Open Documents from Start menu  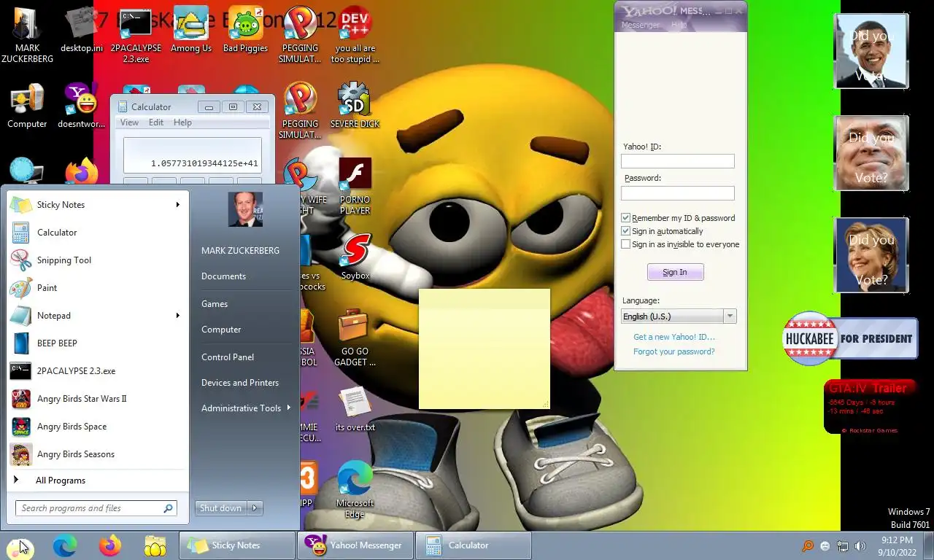[223, 276]
